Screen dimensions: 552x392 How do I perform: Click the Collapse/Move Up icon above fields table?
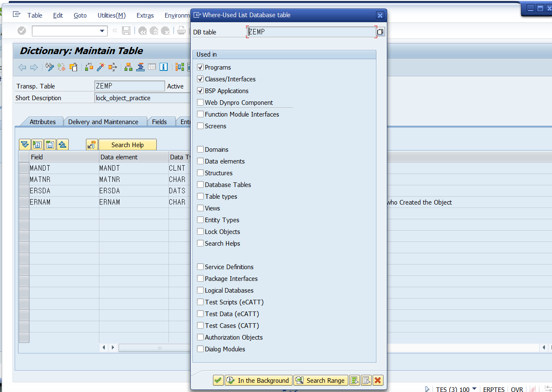pyautogui.click(x=62, y=145)
